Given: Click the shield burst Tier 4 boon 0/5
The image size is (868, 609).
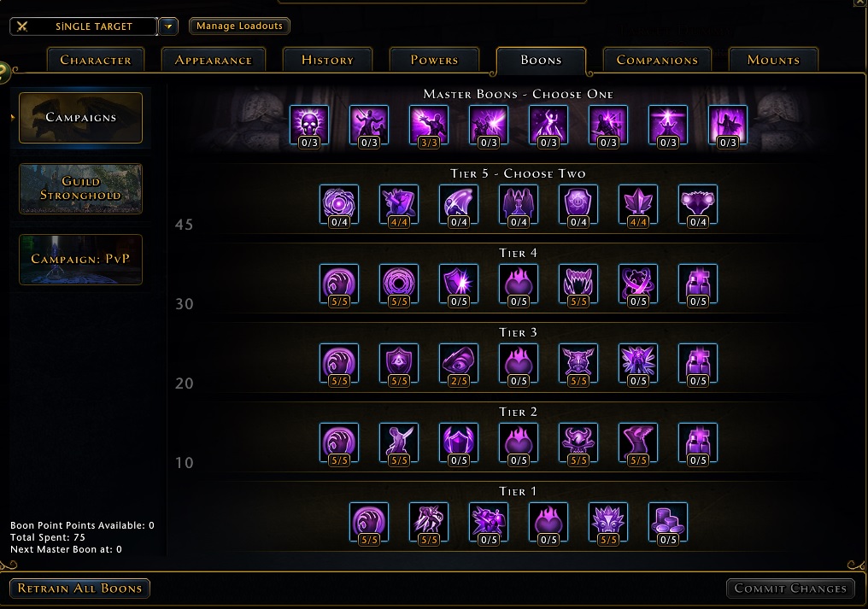Looking at the screenshot, I should (x=459, y=285).
